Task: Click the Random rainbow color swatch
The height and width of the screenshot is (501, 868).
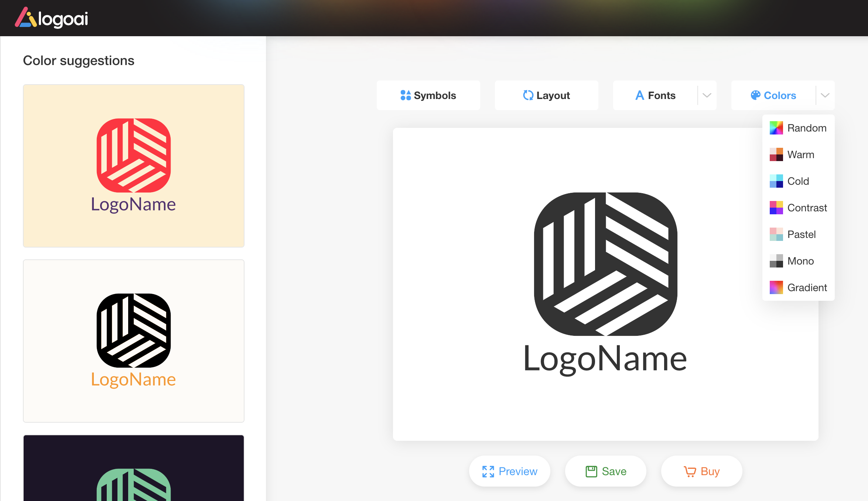Action: (776, 128)
